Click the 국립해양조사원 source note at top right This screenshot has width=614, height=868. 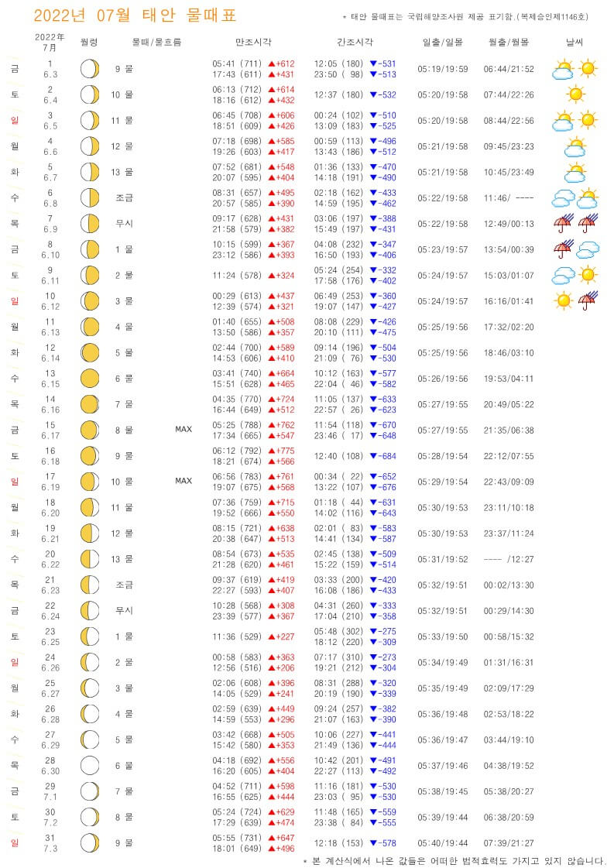465,17
